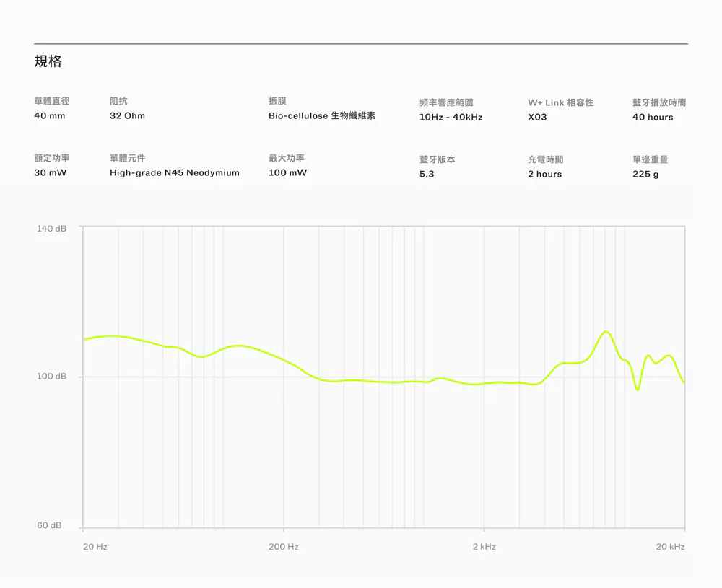Click the 10Hz - 40kHz frequency range value
Screen dimensions: 722x588
coord(451,117)
